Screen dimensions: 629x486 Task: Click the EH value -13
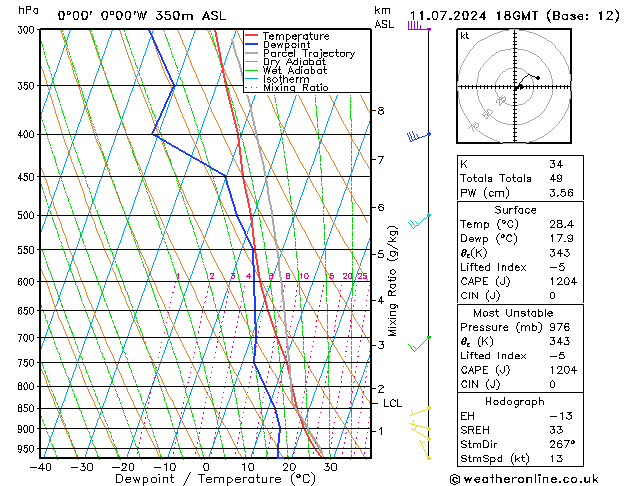560,416
